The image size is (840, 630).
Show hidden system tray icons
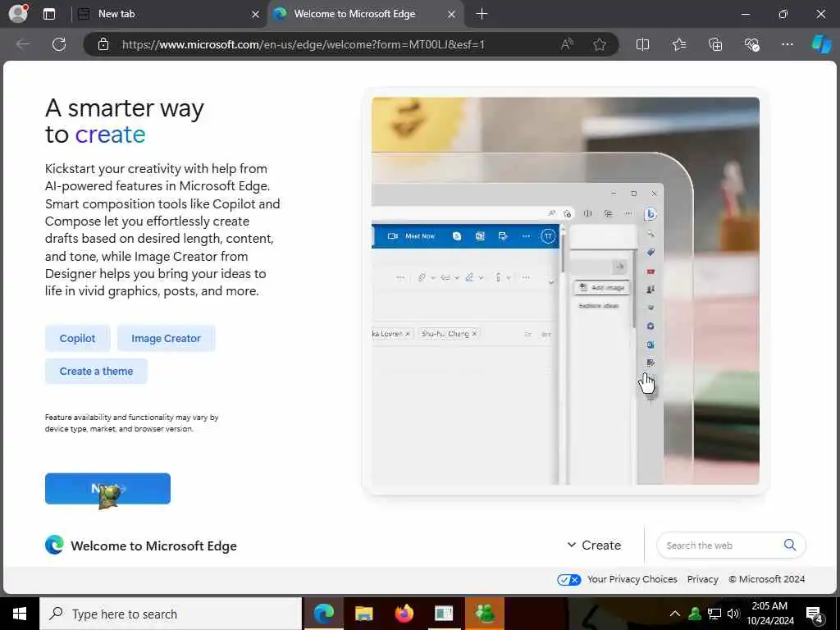click(x=675, y=614)
